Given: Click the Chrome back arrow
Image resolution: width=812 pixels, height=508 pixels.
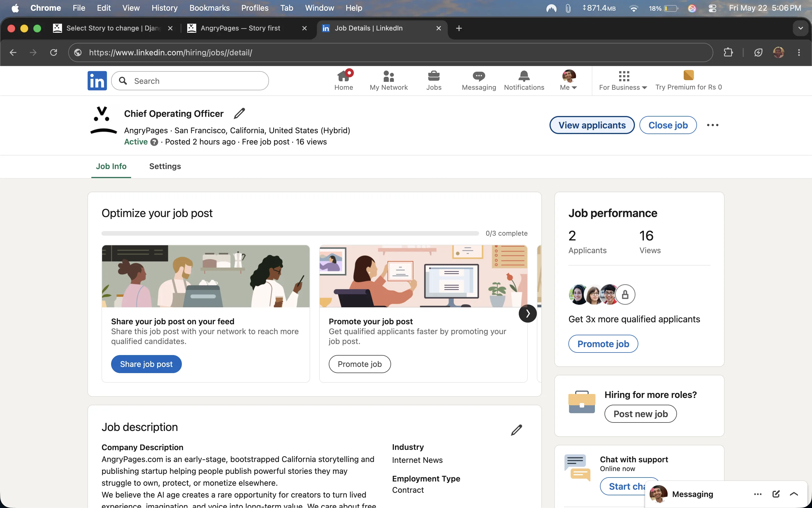Looking at the screenshot, I should click(x=13, y=52).
